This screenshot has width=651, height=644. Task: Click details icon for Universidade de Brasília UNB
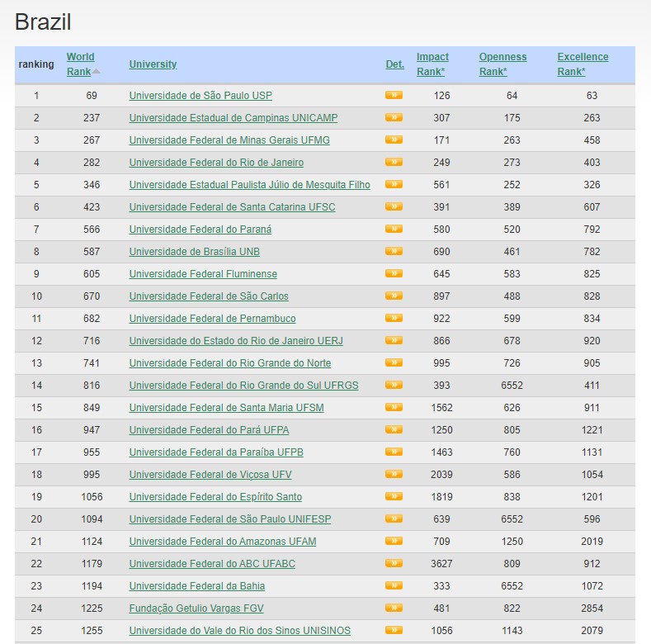[394, 252]
